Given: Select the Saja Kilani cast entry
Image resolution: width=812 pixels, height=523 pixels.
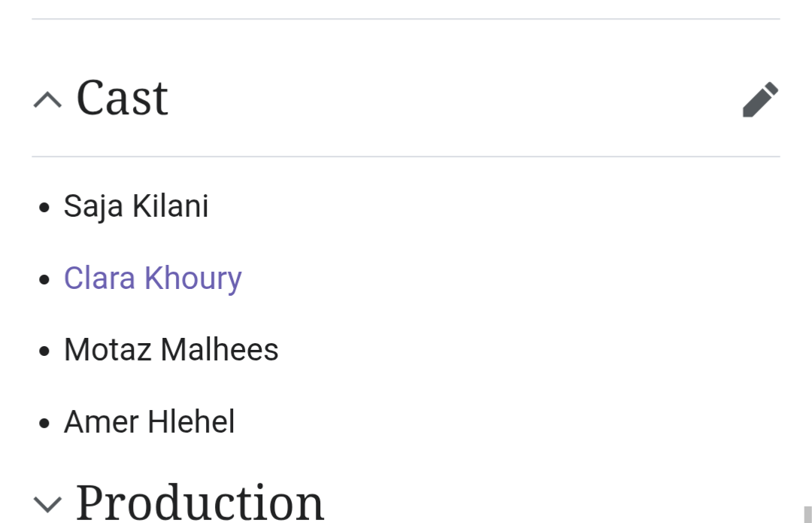Looking at the screenshot, I should (136, 206).
